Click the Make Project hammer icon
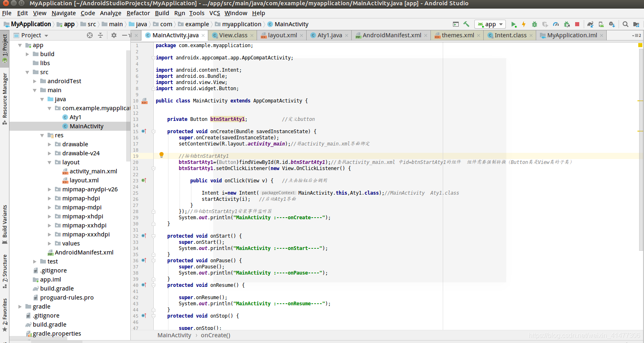 click(x=467, y=24)
